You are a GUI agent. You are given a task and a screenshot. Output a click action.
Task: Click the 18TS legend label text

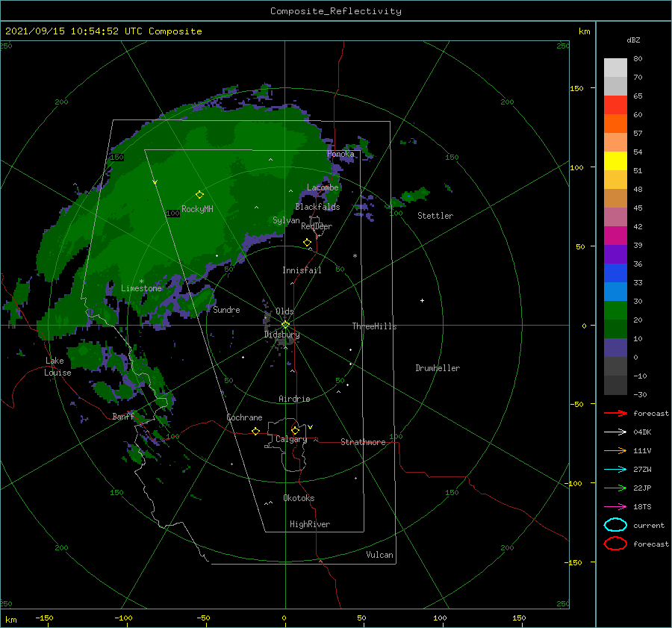[x=642, y=507]
